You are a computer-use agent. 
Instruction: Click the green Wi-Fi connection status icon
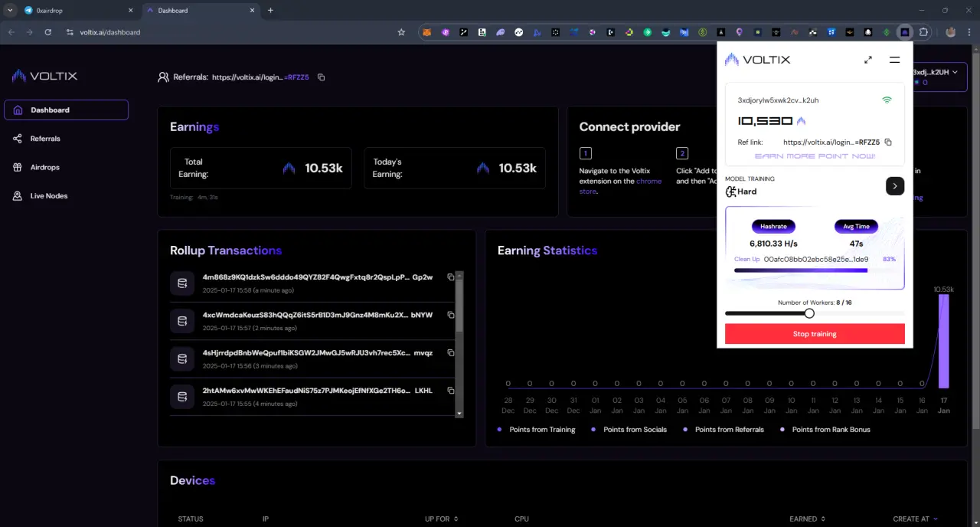tap(887, 100)
